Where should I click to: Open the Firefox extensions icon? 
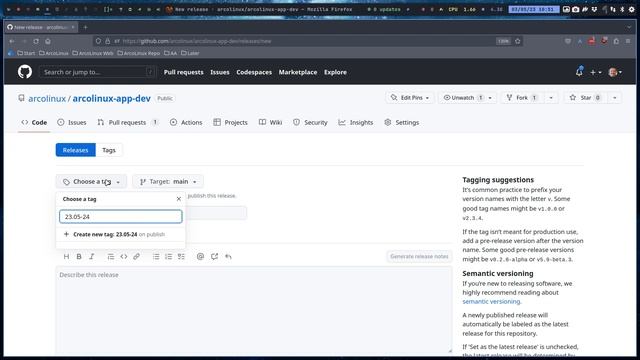(616, 41)
